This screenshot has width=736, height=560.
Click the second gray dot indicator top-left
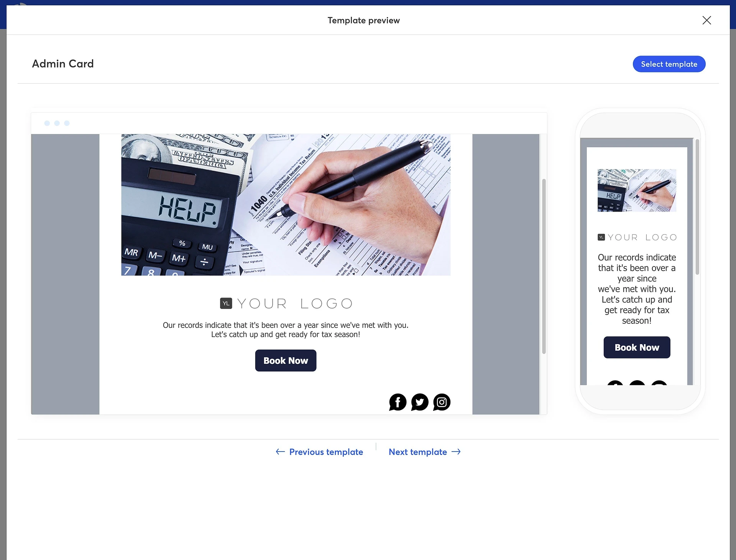pyautogui.click(x=57, y=123)
